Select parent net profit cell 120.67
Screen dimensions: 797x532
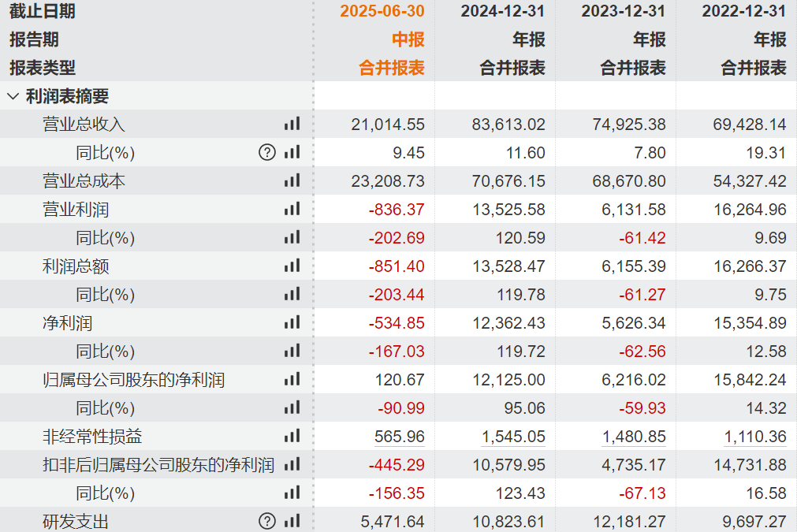click(400, 380)
